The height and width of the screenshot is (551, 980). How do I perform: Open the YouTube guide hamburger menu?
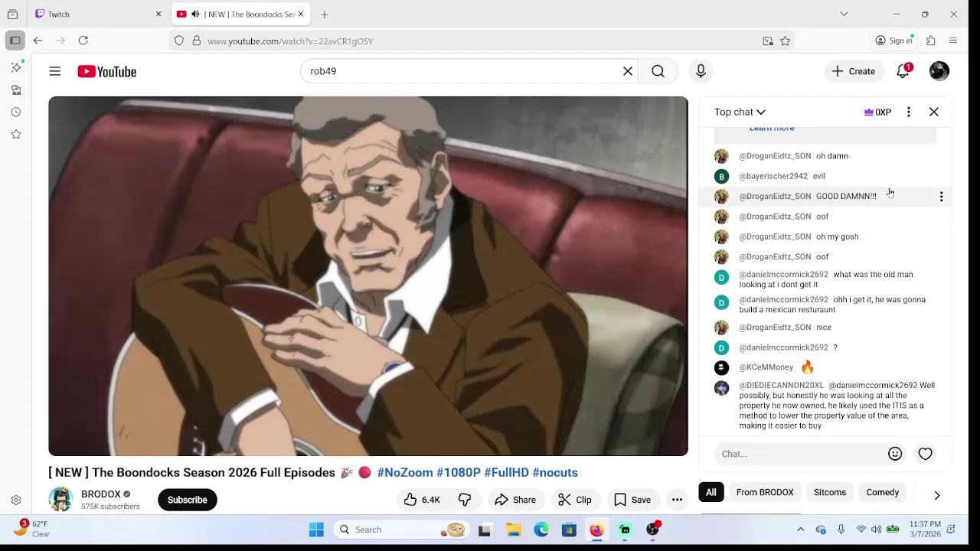point(55,71)
